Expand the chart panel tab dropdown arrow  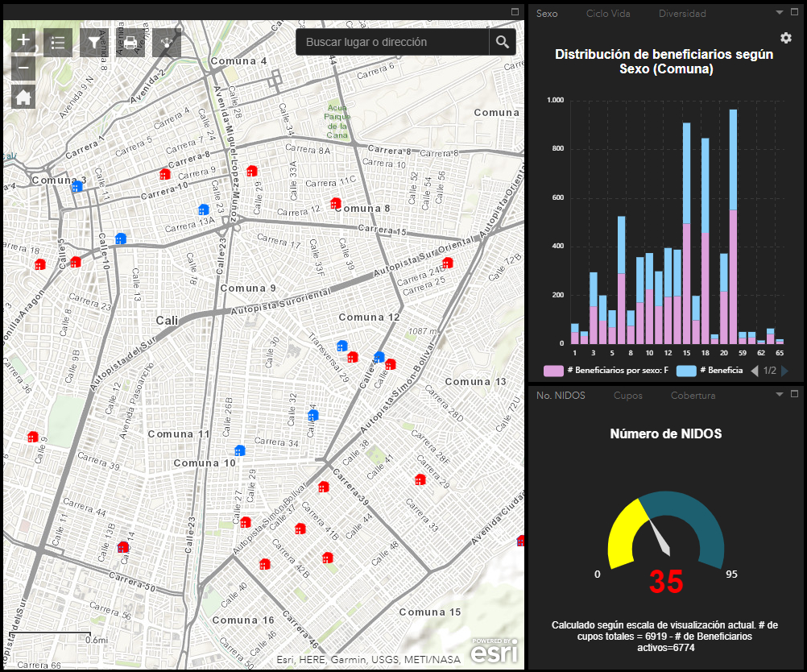tap(780, 13)
